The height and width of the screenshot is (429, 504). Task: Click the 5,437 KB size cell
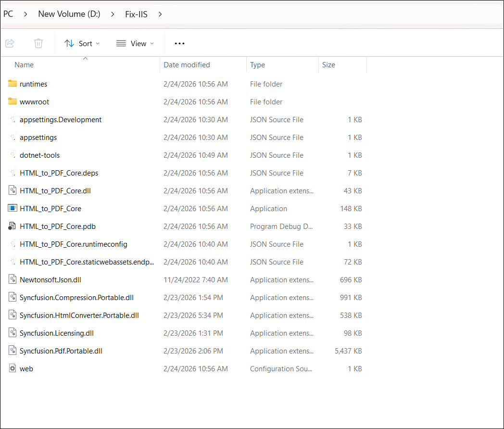tap(348, 351)
